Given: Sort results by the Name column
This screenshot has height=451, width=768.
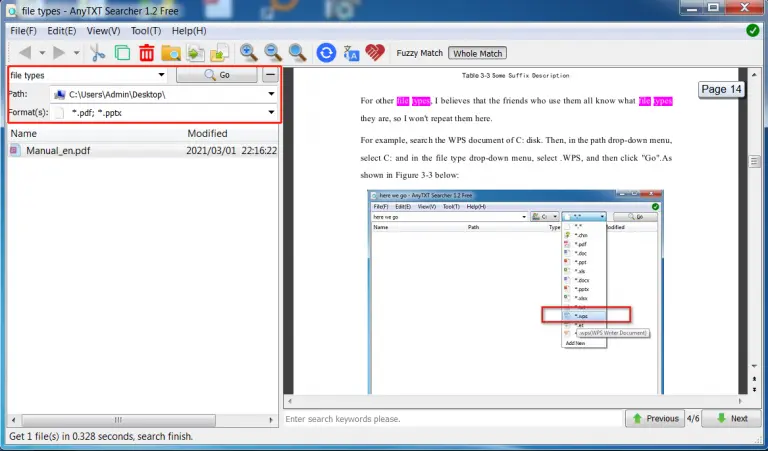Looking at the screenshot, I should (24, 133).
